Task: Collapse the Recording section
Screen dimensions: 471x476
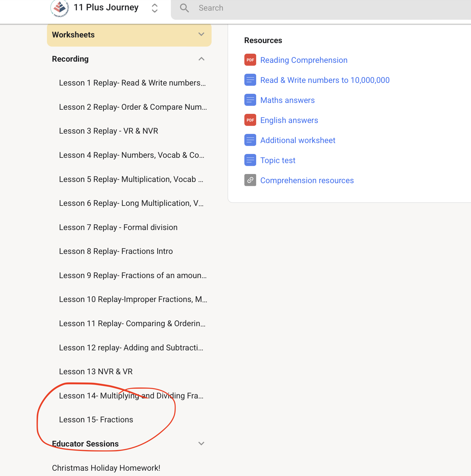Action: (x=201, y=59)
